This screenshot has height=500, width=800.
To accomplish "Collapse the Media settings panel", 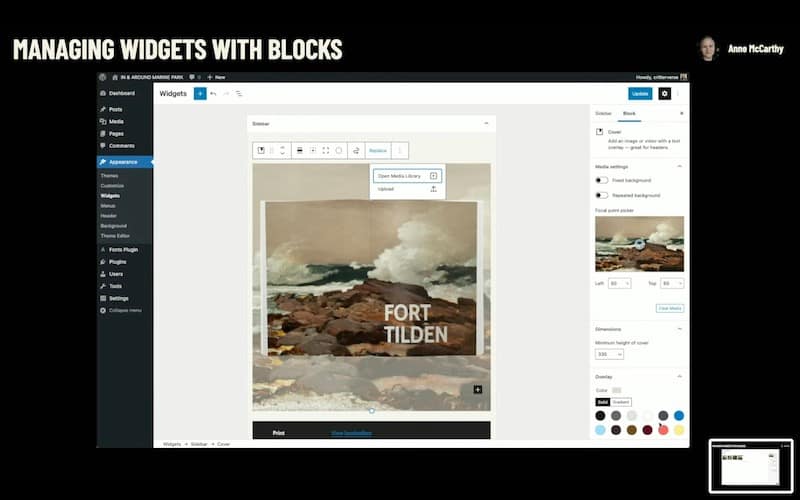I will pos(680,166).
